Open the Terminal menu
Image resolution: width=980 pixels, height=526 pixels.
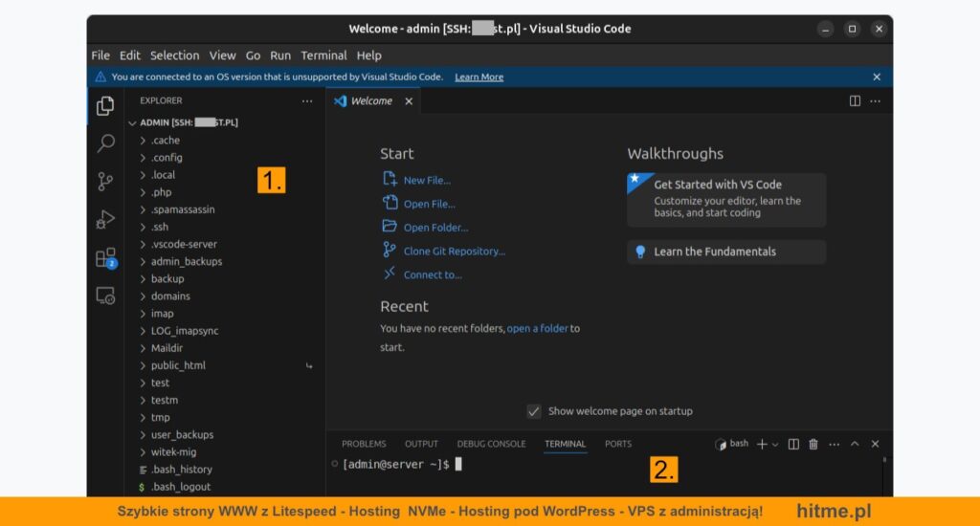click(x=323, y=55)
